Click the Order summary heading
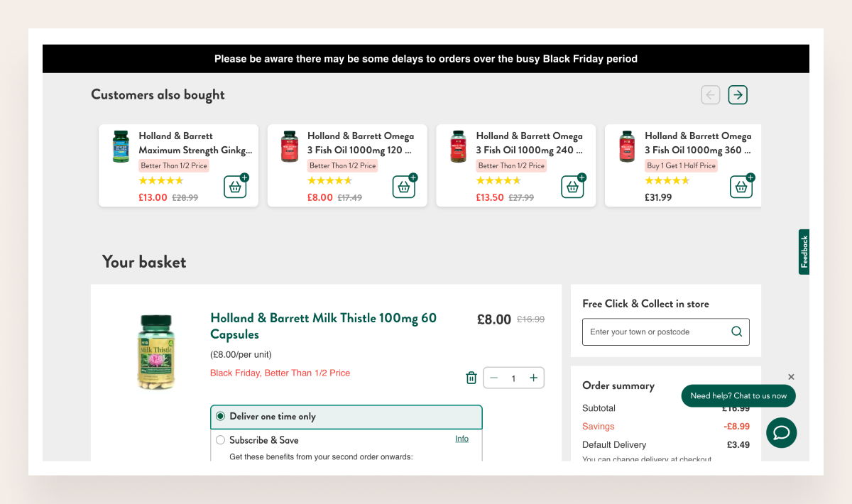 618,385
